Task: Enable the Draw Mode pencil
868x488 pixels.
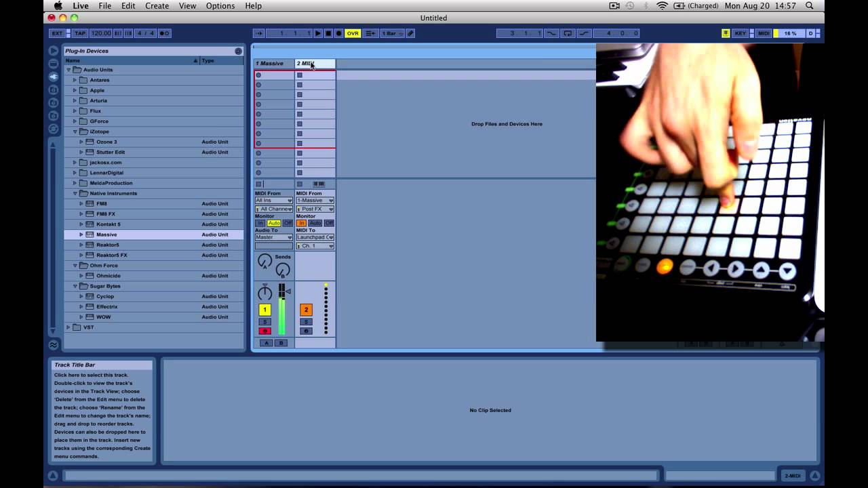Action: click(x=410, y=33)
